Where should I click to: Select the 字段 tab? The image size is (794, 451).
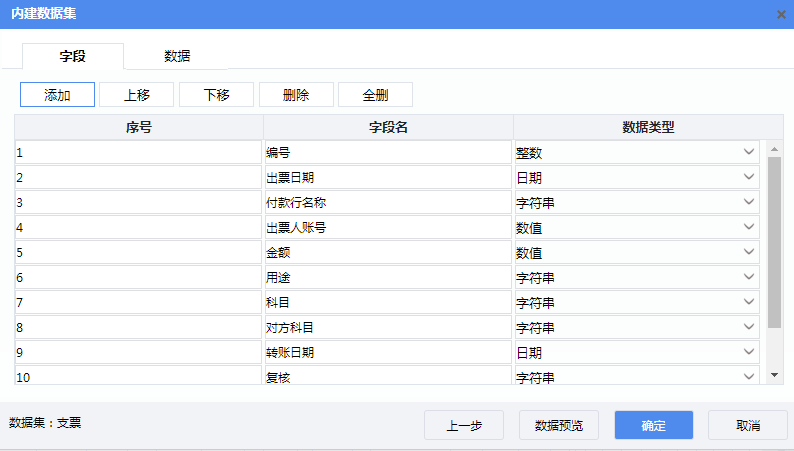point(73,56)
